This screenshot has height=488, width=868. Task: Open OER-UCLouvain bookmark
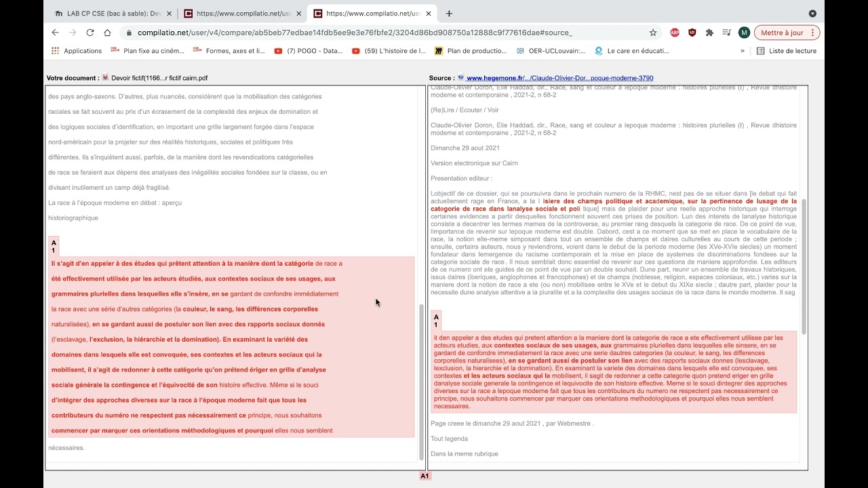[551, 51]
